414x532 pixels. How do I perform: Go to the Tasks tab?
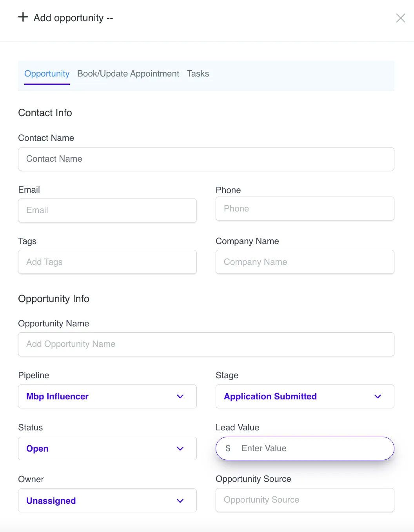point(198,74)
